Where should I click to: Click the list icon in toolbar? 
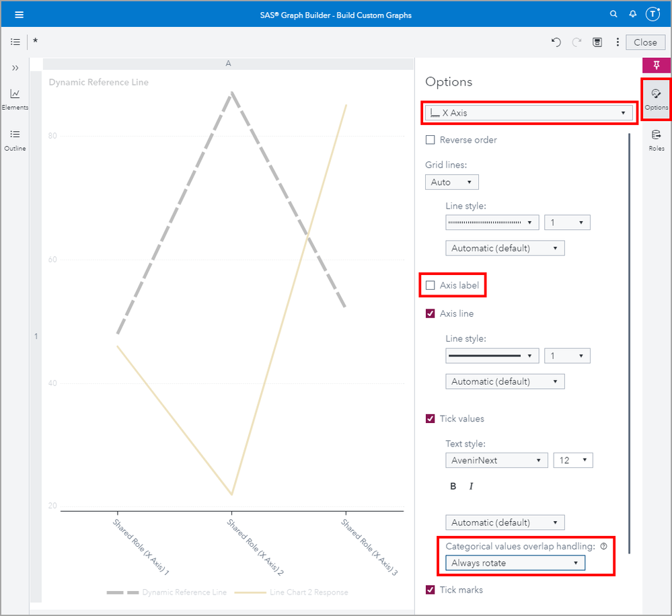coord(15,42)
